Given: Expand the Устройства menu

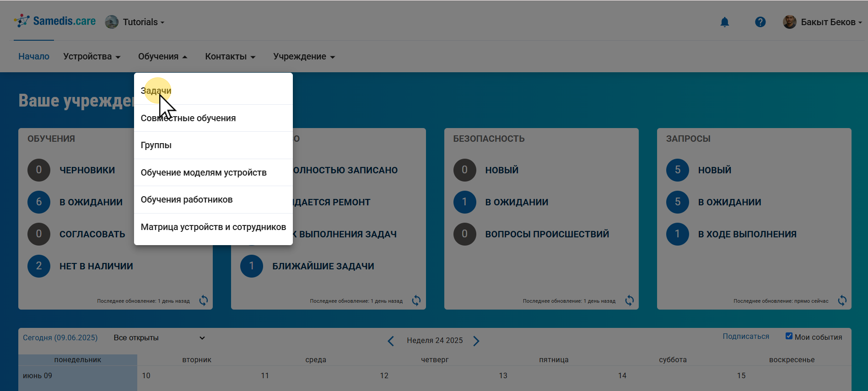Looking at the screenshot, I should 92,57.
